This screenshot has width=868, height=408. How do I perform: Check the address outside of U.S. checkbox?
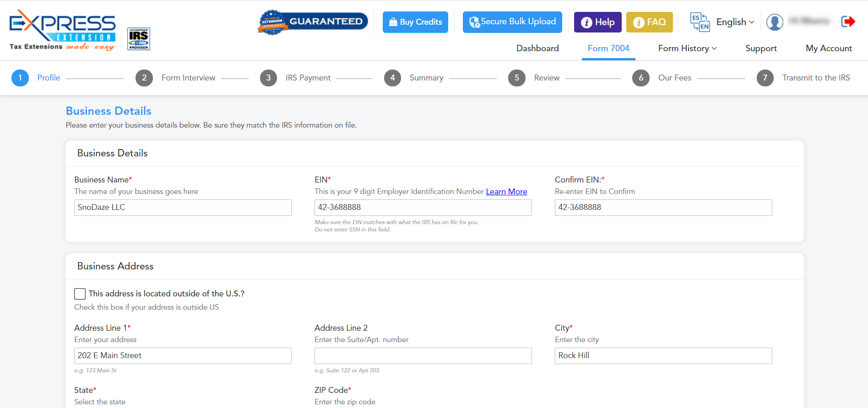80,294
